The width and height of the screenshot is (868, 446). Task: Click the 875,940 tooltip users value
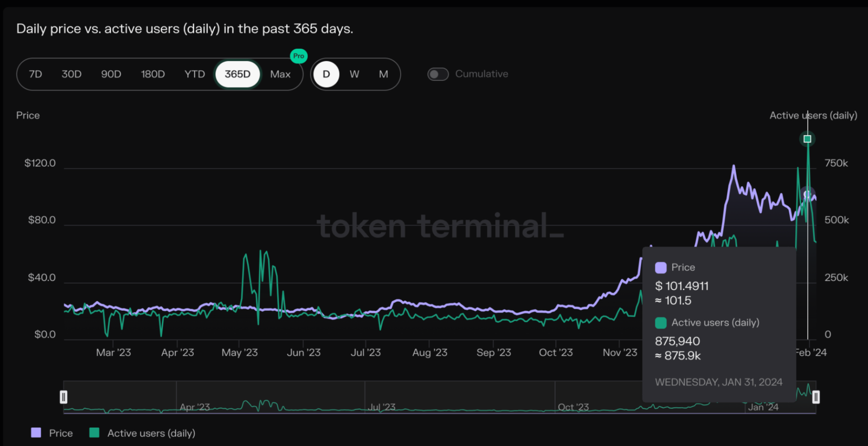tap(677, 341)
